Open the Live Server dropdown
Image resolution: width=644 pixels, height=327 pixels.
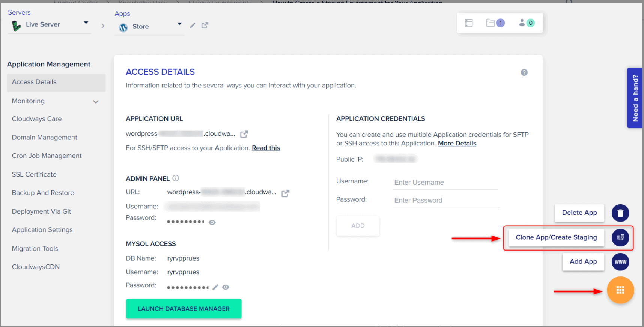[86, 23]
